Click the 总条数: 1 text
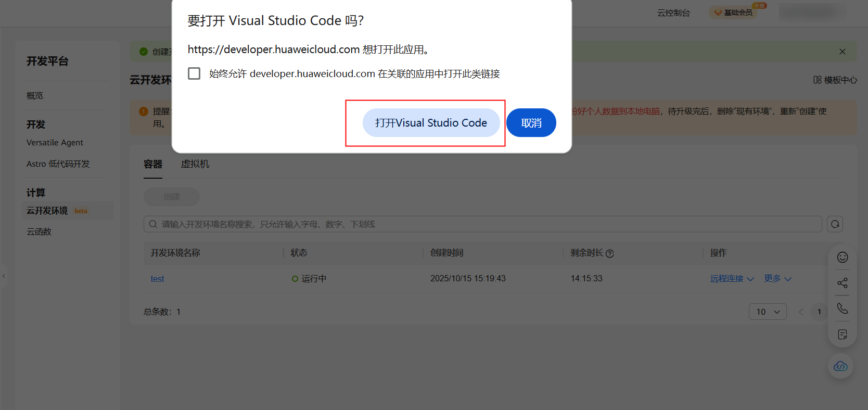 coord(162,312)
